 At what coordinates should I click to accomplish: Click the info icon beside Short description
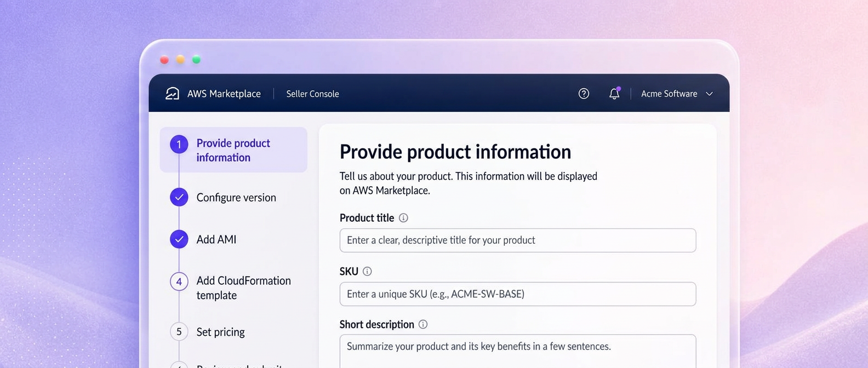(x=423, y=324)
